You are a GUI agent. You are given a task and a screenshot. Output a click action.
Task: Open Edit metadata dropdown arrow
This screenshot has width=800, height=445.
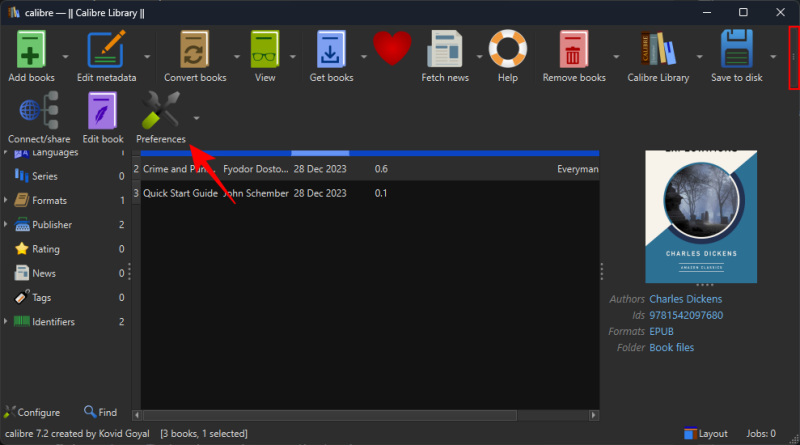pyautogui.click(x=147, y=56)
